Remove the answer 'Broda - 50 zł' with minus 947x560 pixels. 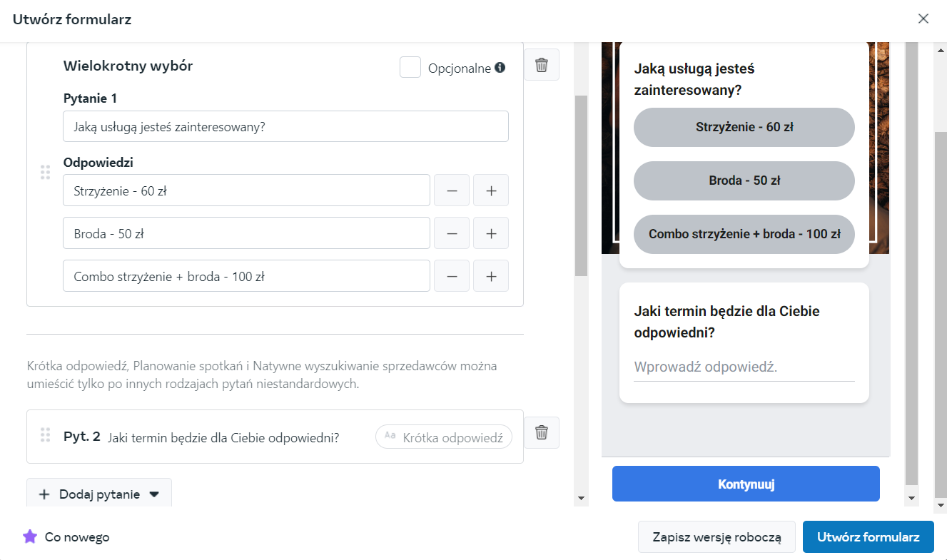(452, 233)
